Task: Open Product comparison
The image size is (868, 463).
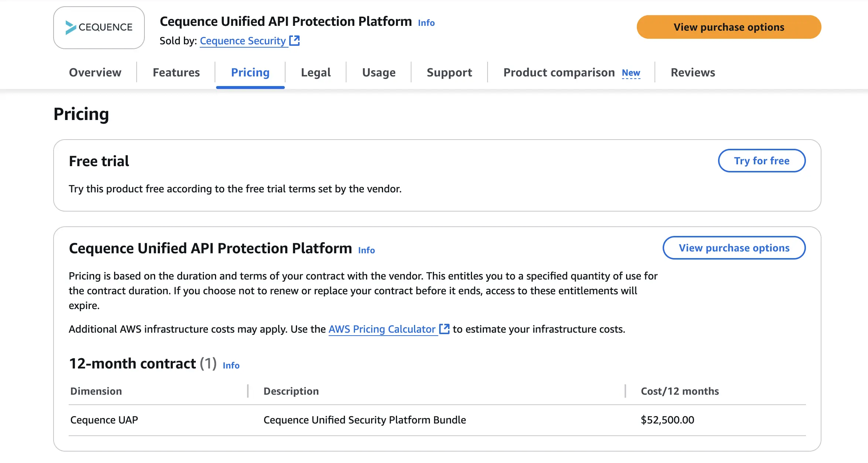Action: pos(558,72)
